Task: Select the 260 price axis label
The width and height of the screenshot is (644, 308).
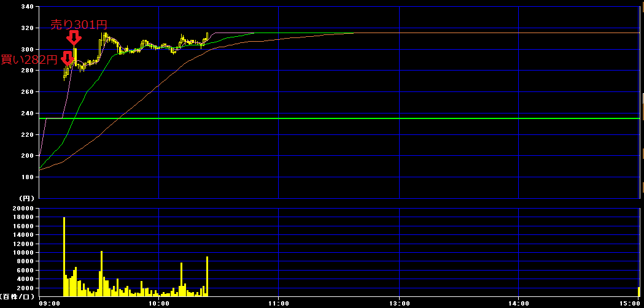Action: (26, 92)
